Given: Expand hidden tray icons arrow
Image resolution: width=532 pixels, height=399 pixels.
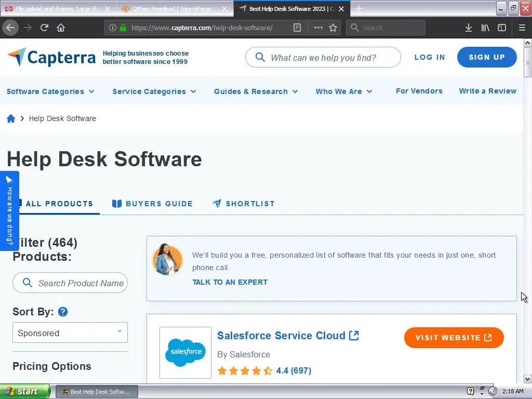Looking at the screenshot, I should coord(493,391).
